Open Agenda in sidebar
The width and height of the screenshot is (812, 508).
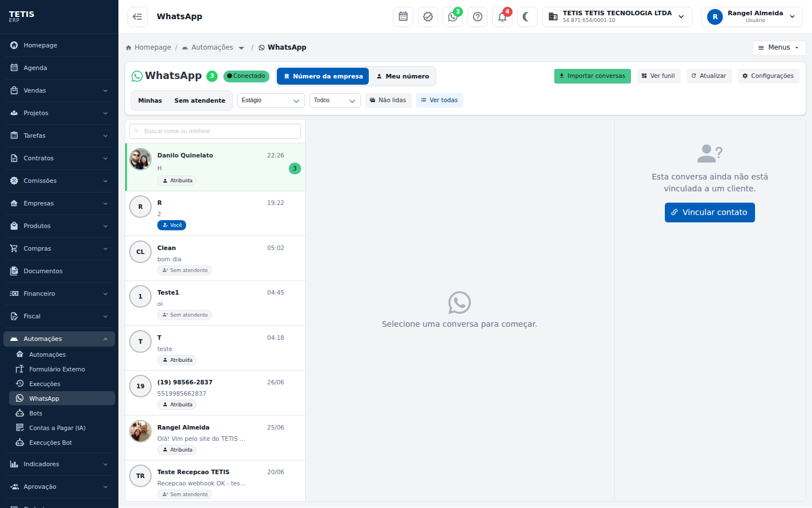tap(59, 68)
